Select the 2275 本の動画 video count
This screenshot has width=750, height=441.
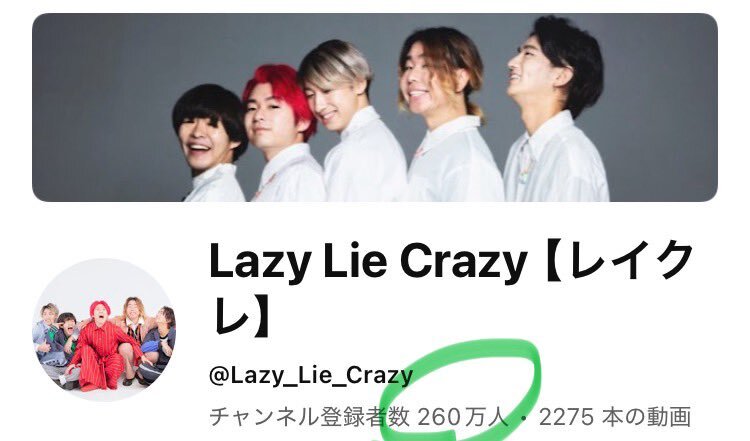pyautogui.click(x=615, y=417)
